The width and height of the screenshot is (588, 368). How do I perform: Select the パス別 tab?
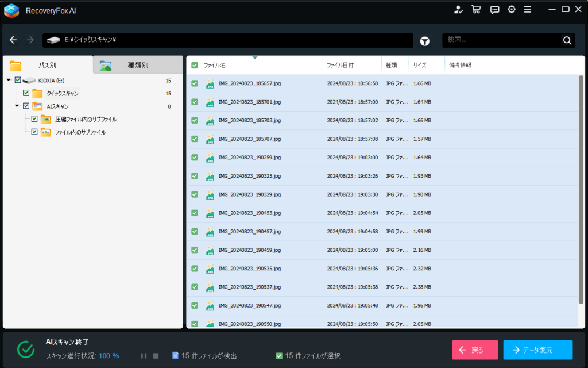(x=47, y=65)
